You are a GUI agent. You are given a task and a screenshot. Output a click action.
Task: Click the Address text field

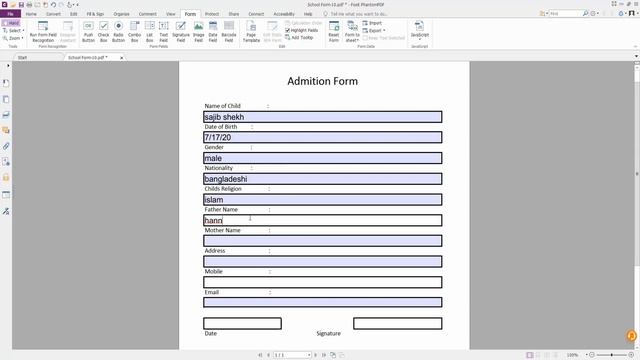(x=322, y=261)
